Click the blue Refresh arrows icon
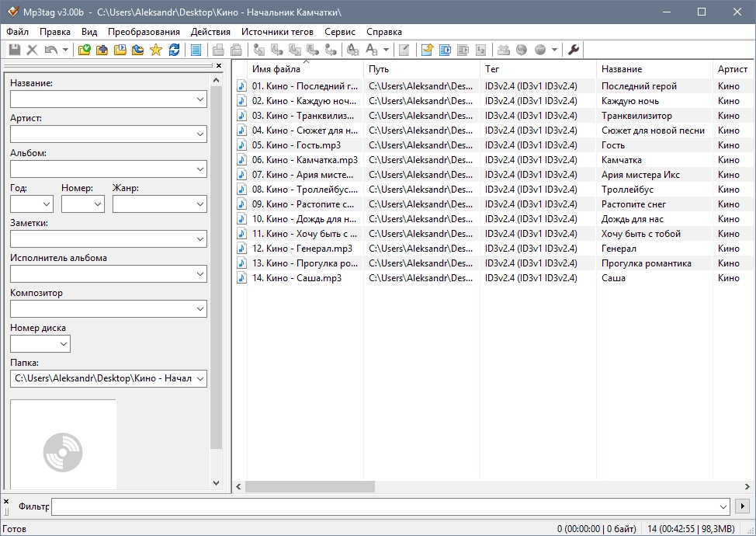756x536 pixels. [174, 50]
